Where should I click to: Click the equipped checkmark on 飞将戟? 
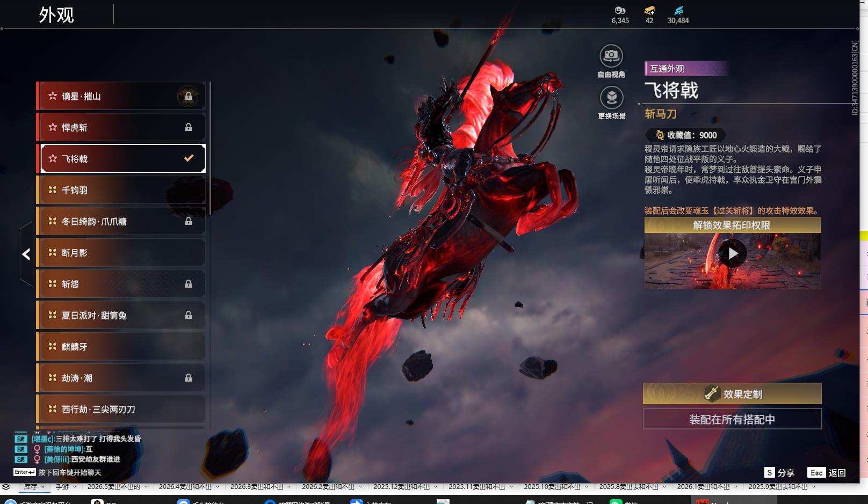pyautogui.click(x=189, y=158)
